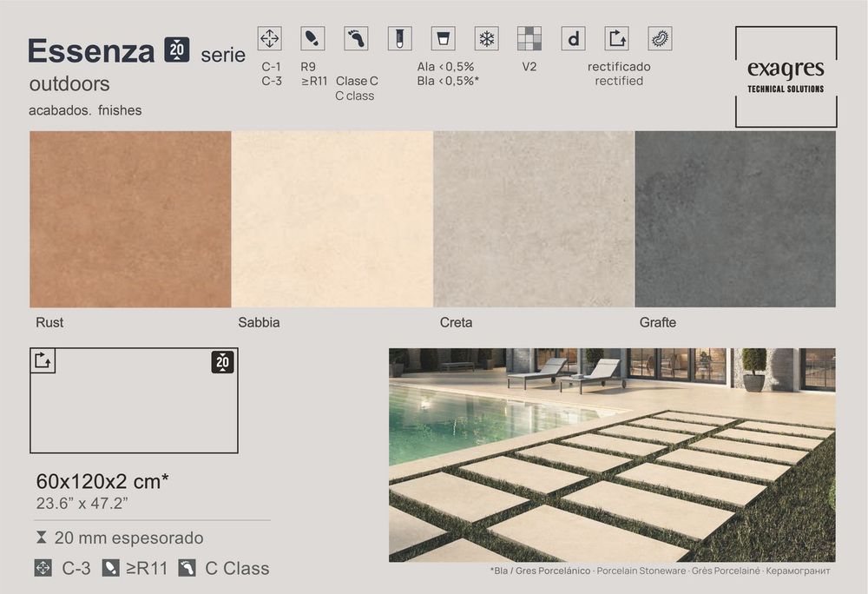This screenshot has height=594, width=868.
Task: Click the 'd' destonificado icon
Action: (572, 38)
